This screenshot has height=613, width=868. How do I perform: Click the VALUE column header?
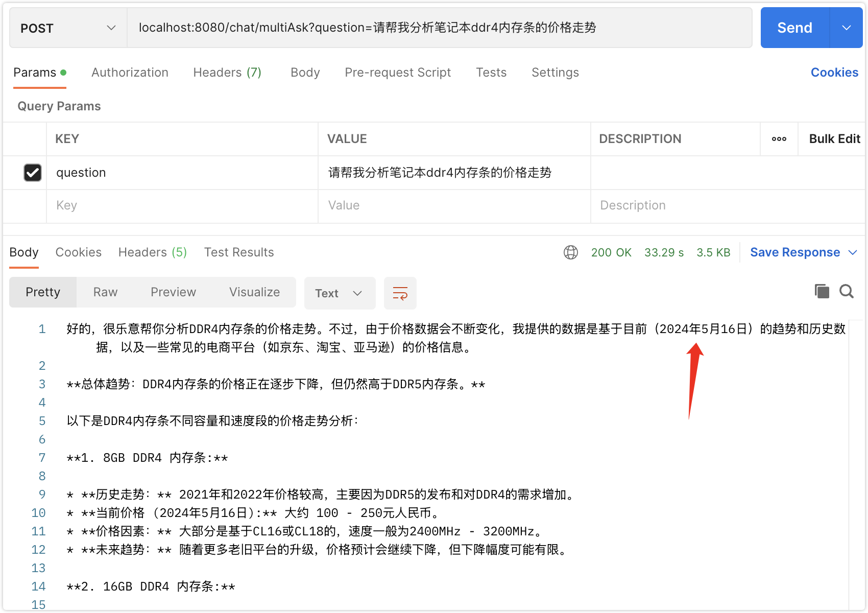tap(347, 139)
